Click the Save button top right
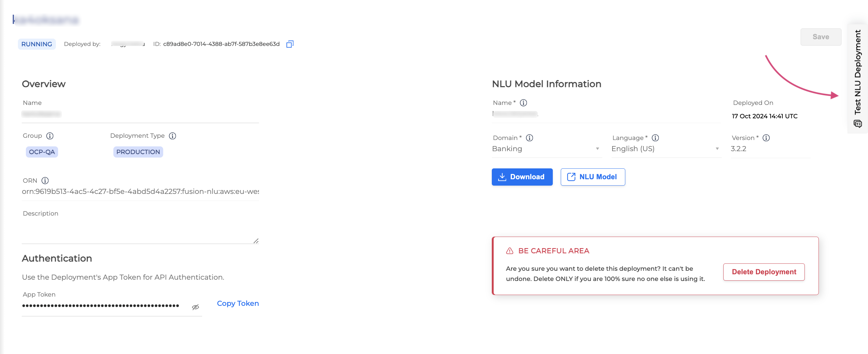Screen dimensions: 868x354 coord(821,36)
